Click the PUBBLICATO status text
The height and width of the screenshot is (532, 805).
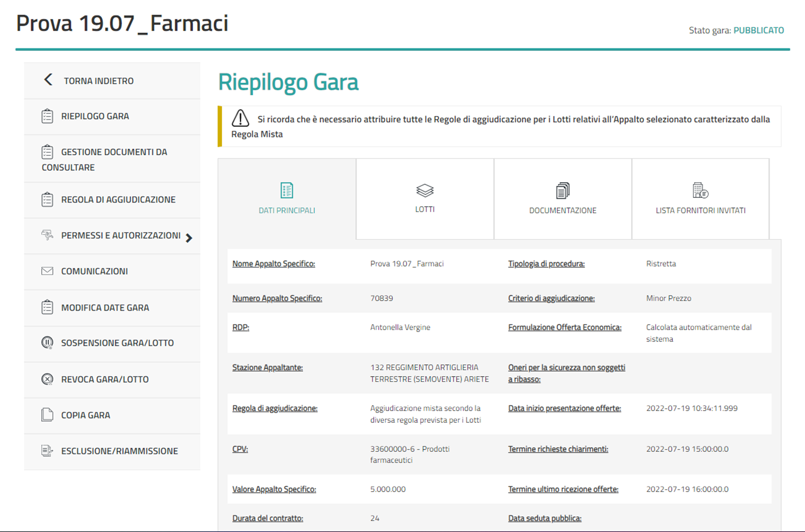click(x=758, y=30)
